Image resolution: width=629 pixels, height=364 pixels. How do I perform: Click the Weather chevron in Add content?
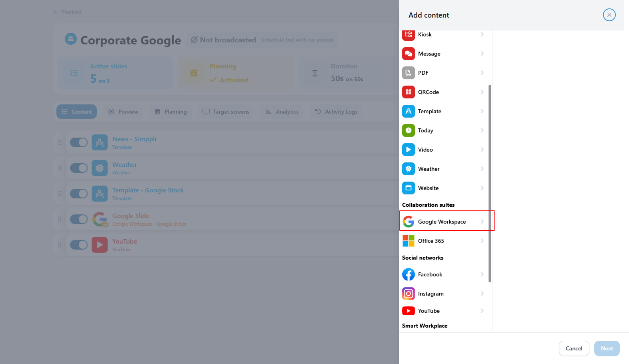point(482,169)
